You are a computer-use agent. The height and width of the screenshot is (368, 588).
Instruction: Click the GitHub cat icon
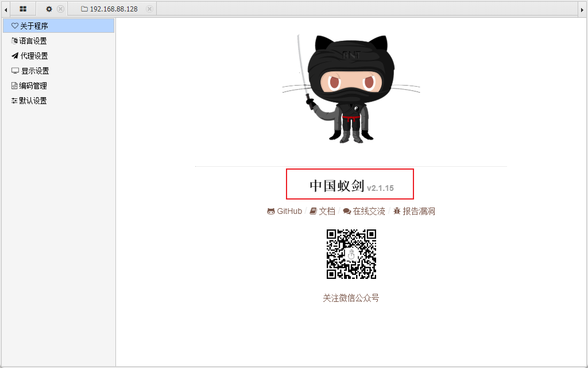pos(271,212)
